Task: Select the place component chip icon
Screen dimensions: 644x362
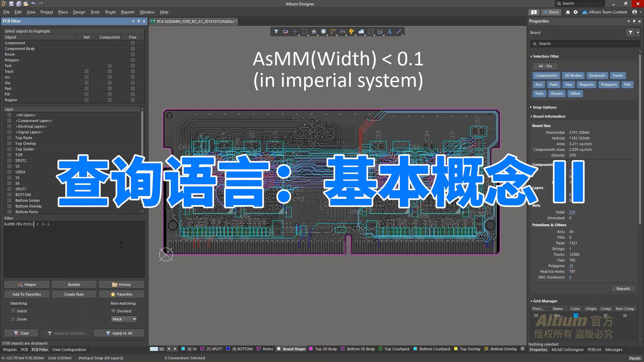Action: 323,32
